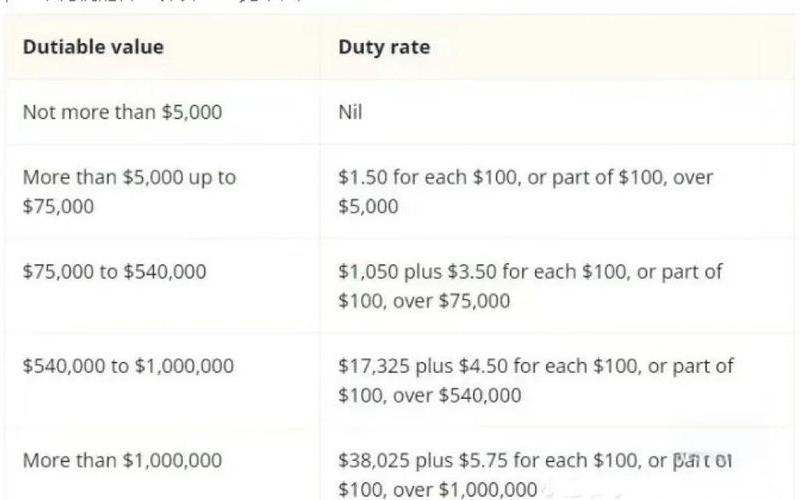Screen dimensions: 800x500
Task: Click the Duty rate column header
Action: tap(384, 47)
